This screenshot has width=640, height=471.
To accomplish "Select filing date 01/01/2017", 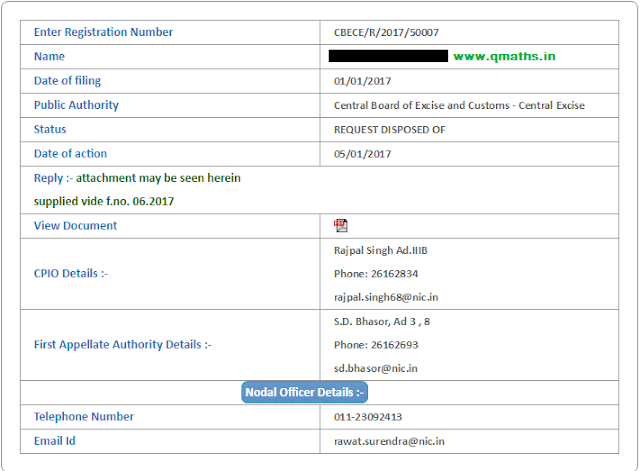I will [362, 81].
